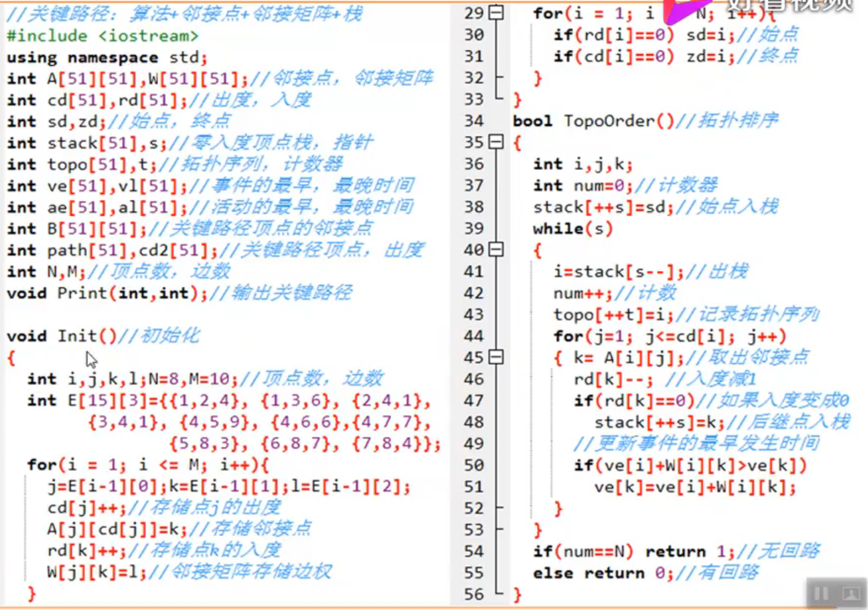Click the 'stack[++s]=k;' statement
Screen dimensions: 868x610
point(659,422)
